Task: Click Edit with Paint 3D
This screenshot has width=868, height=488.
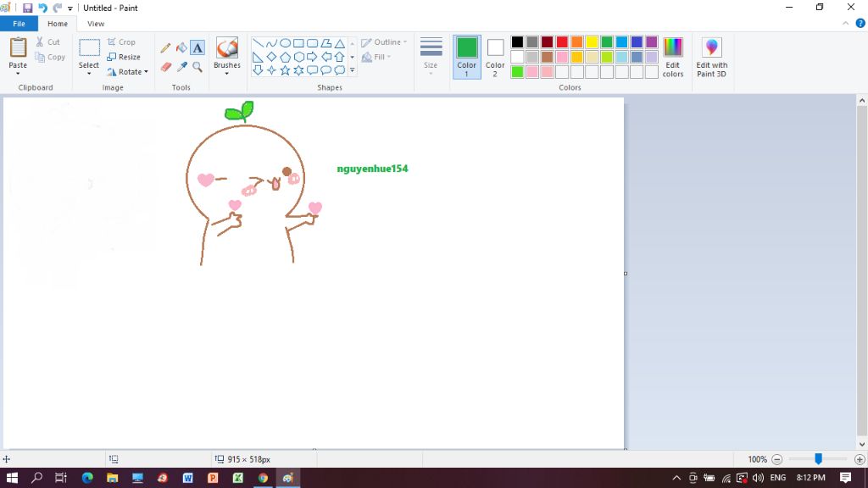Action: (711, 58)
